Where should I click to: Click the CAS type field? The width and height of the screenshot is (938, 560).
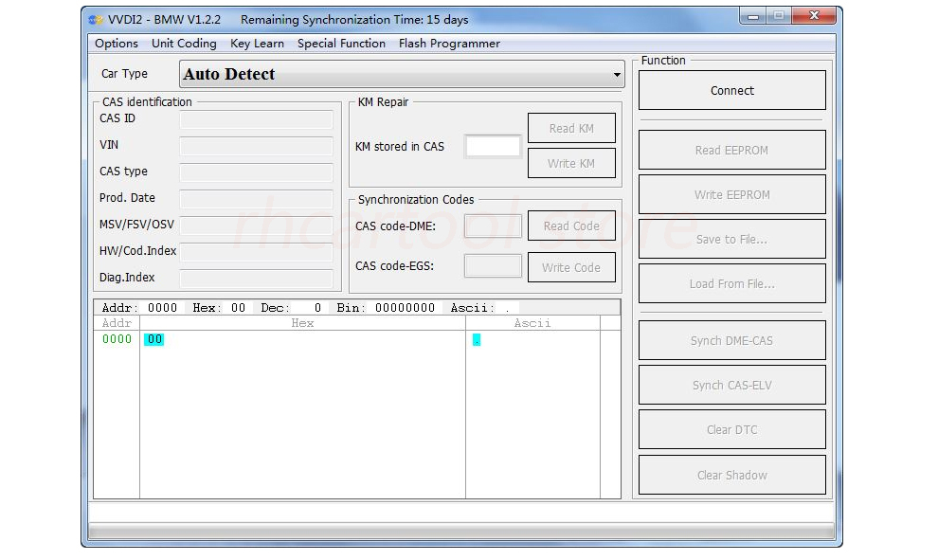pos(256,172)
